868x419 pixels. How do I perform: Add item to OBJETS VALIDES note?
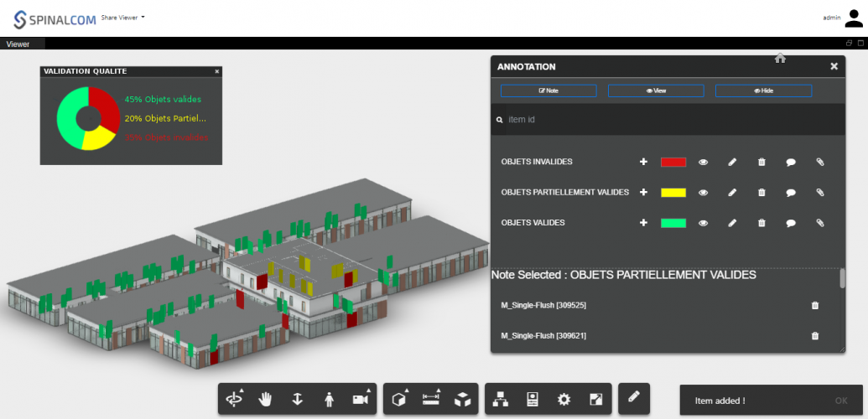click(643, 223)
